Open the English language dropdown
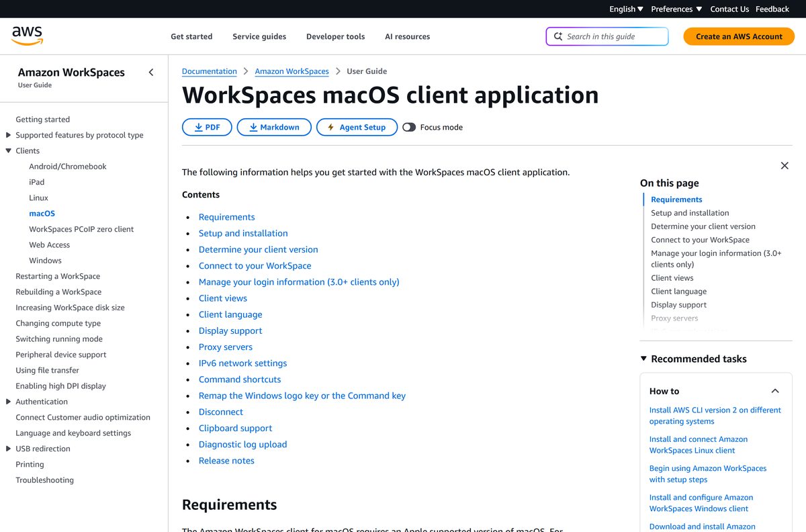Screen dimensions: 806x532 pos(626,9)
